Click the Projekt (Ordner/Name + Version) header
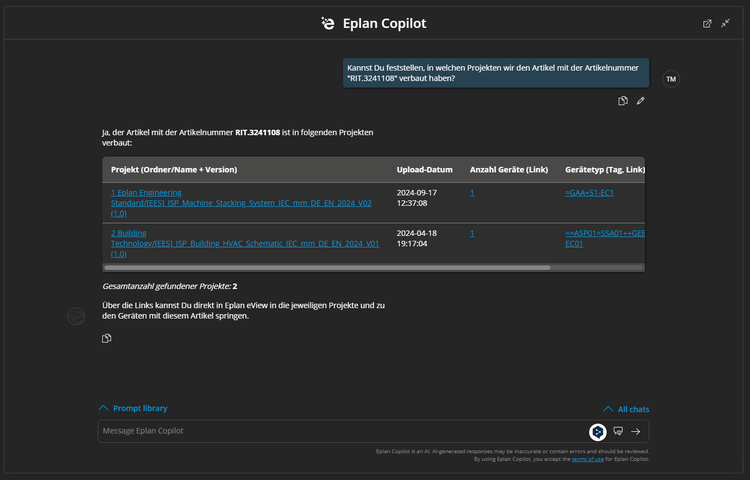Image resolution: width=750 pixels, height=480 pixels. [174, 170]
